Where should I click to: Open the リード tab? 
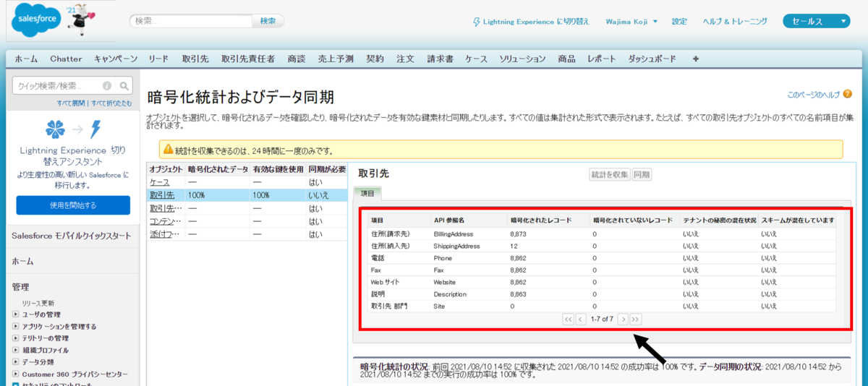coord(158,59)
